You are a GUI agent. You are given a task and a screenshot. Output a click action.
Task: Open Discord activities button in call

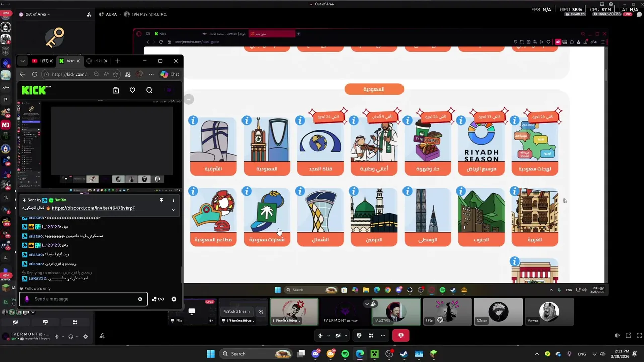(371, 335)
